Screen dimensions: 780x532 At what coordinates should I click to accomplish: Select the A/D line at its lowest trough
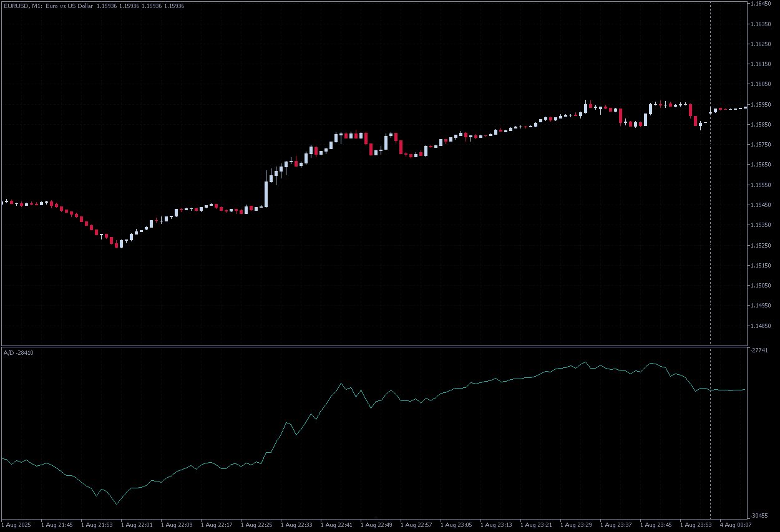coord(116,503)
